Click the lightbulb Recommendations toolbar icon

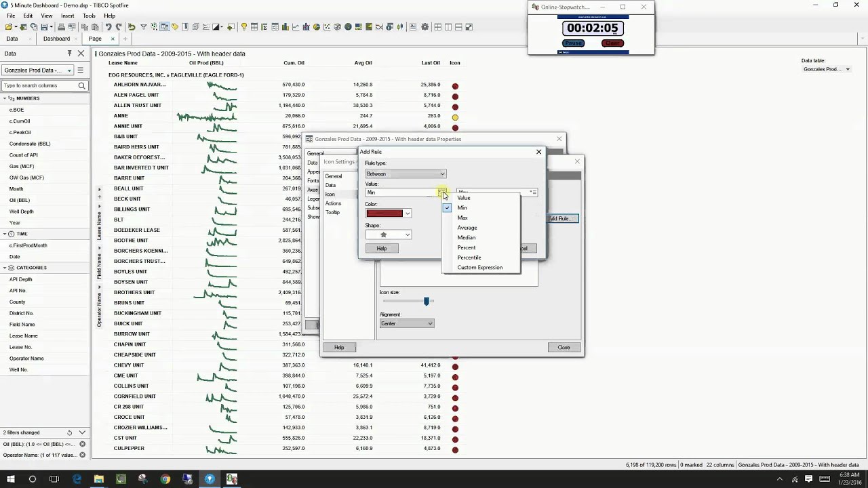click(x=243, y=27)
